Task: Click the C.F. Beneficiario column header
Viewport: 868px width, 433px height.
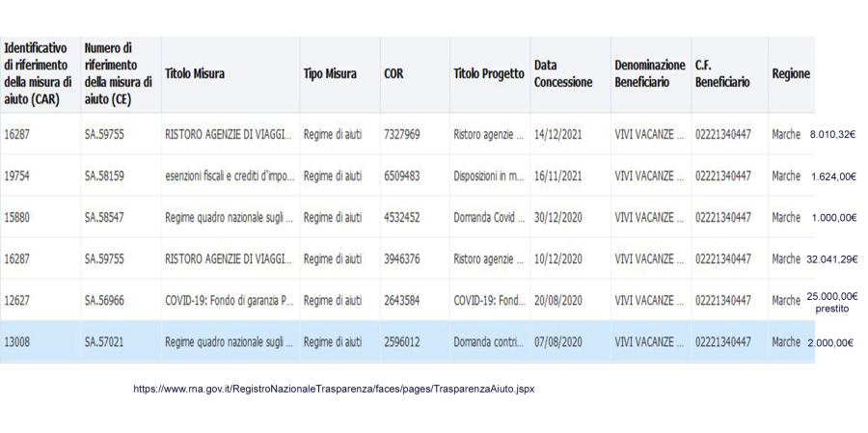Action: pos(721,73)
